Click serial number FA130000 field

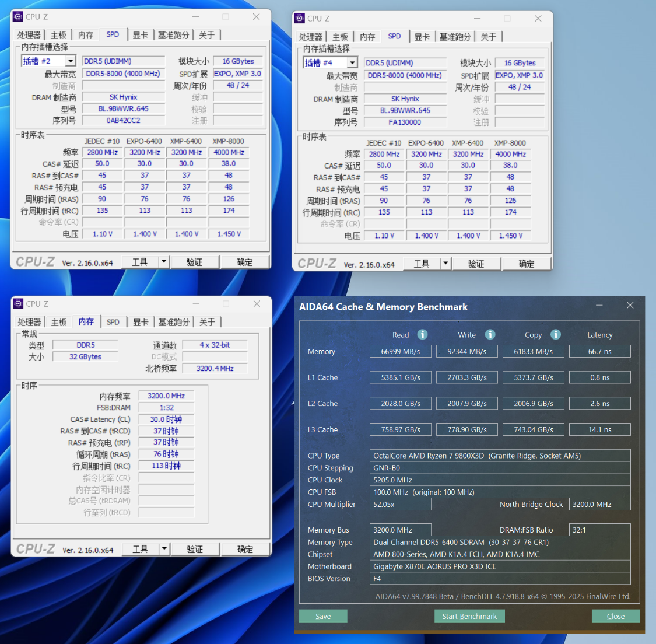tap(405, 122)
